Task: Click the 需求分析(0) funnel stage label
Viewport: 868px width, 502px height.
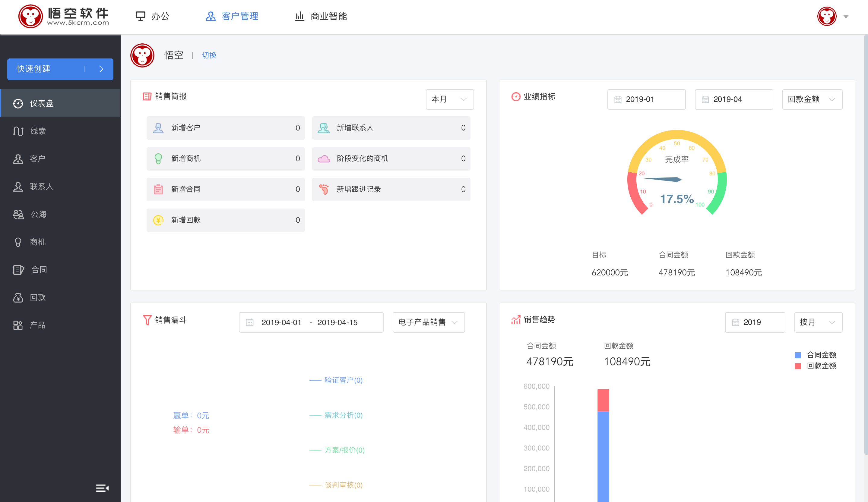Action: tap(344, 415)
